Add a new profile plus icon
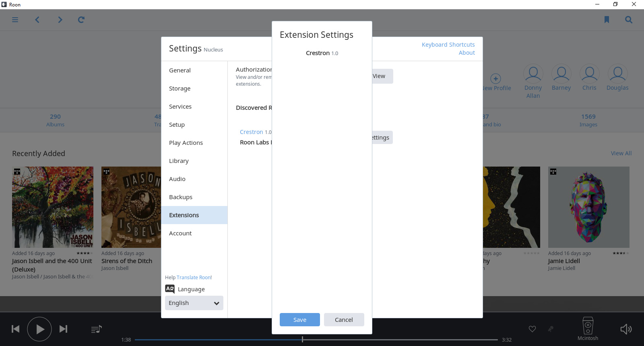Screen dimensions: 644x346 [495, 78]
